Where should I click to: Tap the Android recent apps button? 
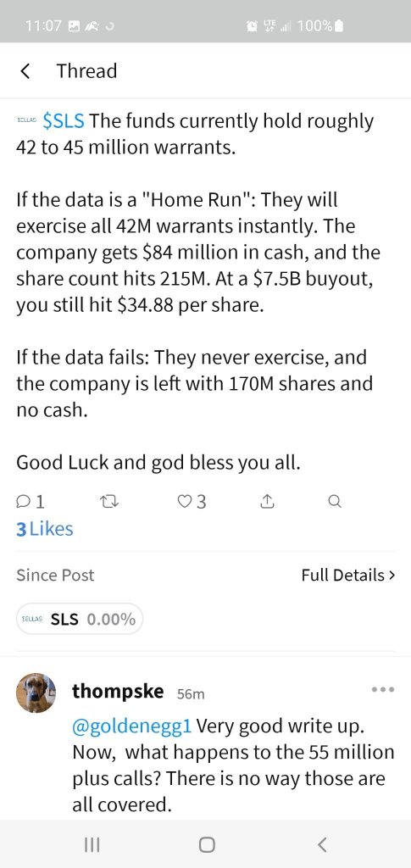[x=92, y=845]
